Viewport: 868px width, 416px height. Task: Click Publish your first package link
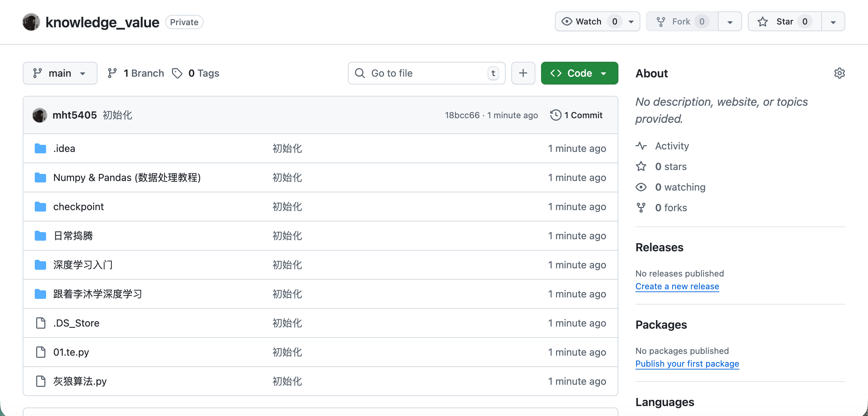(687, 363)
